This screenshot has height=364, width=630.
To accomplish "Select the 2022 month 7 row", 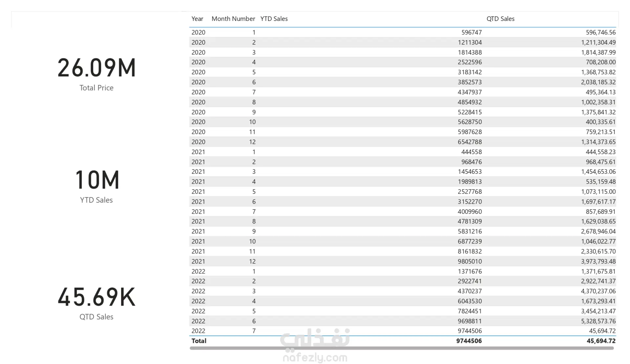I will tap(198, 331).
